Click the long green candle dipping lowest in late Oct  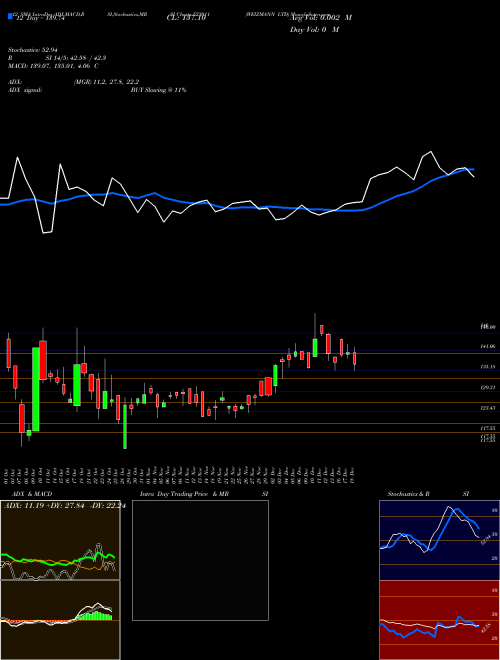(125, 426)
